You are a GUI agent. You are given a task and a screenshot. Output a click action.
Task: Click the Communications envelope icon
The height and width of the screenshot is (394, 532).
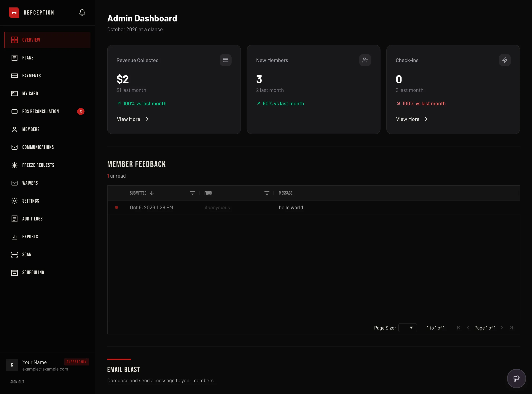coord(15,147)
